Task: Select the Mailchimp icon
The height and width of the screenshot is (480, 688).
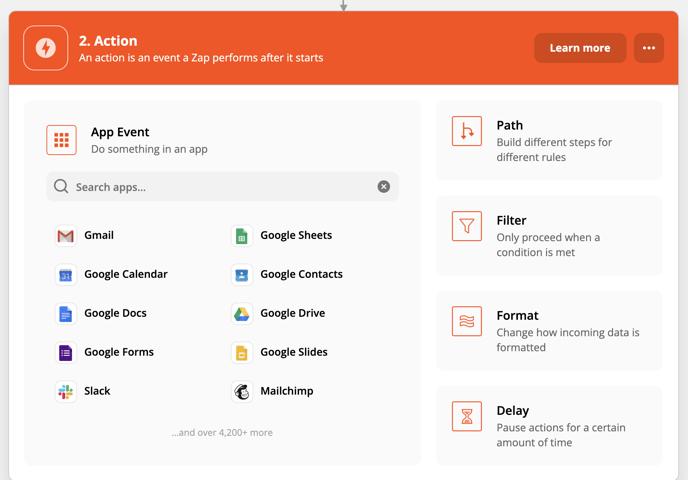Action: 242,391
